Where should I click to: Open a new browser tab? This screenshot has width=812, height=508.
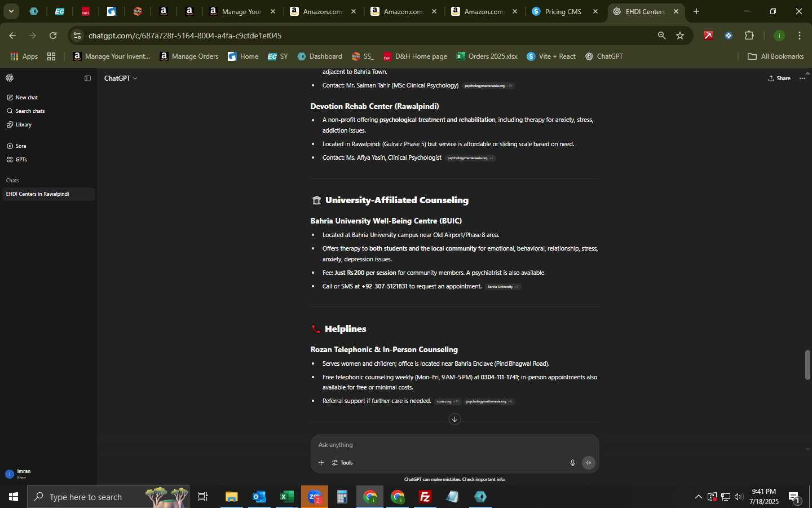click(696, 11)
